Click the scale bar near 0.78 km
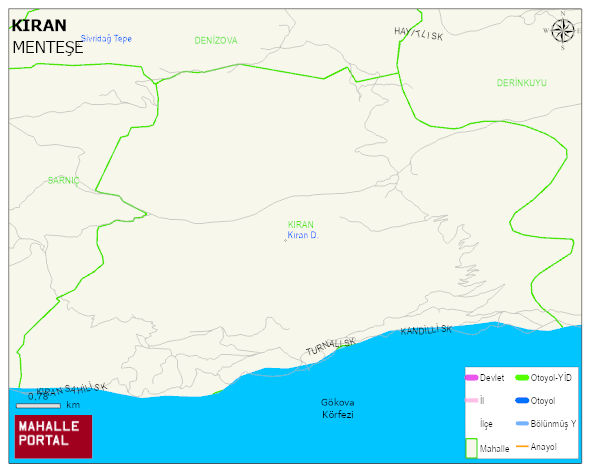The image size is (591, 472). pos(38,406)
